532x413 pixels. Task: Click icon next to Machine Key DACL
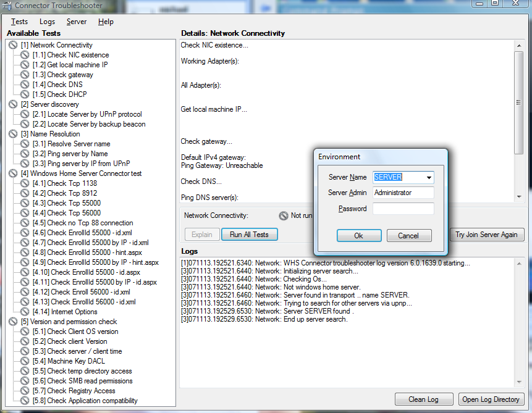click(x=25, y=361)
